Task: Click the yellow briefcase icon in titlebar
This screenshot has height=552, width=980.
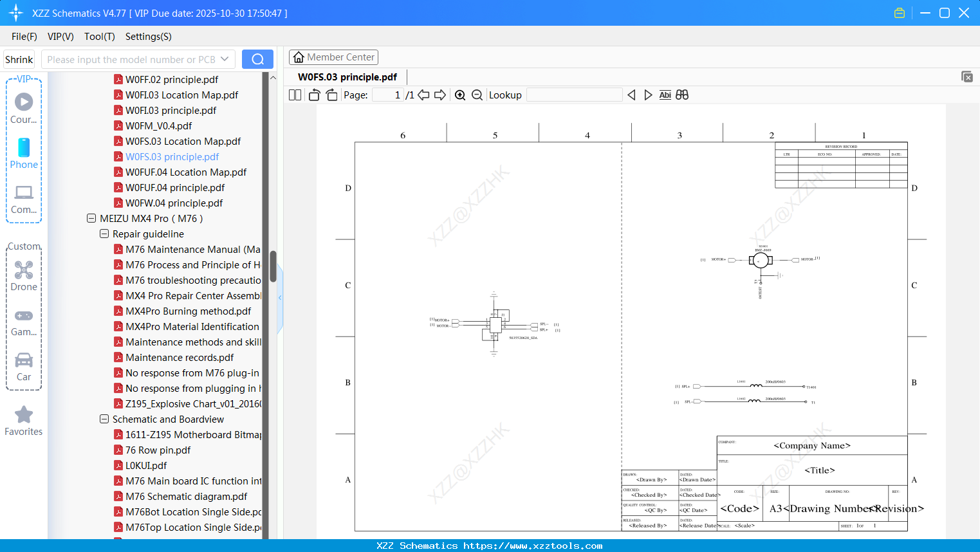Action: [900, 12]
